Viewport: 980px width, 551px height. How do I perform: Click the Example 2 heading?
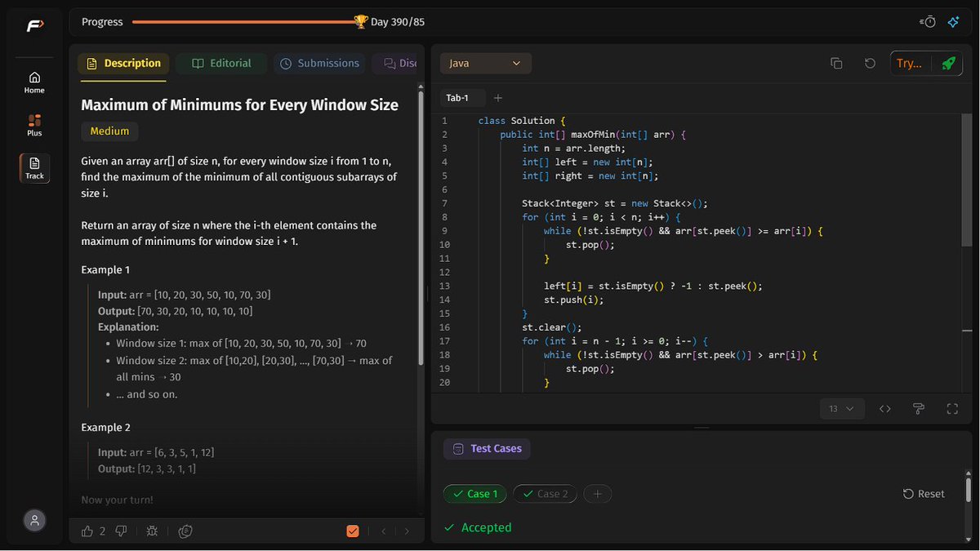pyautogui.click(x=106, y=427)
